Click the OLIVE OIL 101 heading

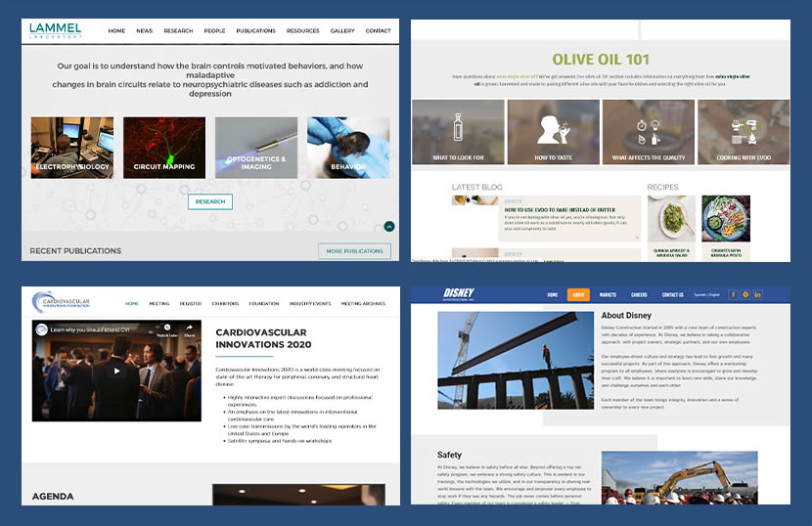point(601,60)
